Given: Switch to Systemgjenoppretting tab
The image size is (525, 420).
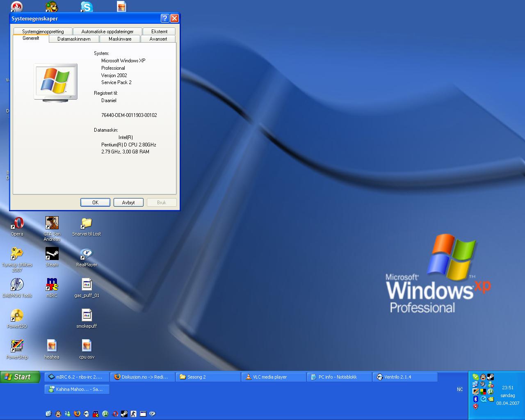Looking at the screenshot, I should coord(43,32).
